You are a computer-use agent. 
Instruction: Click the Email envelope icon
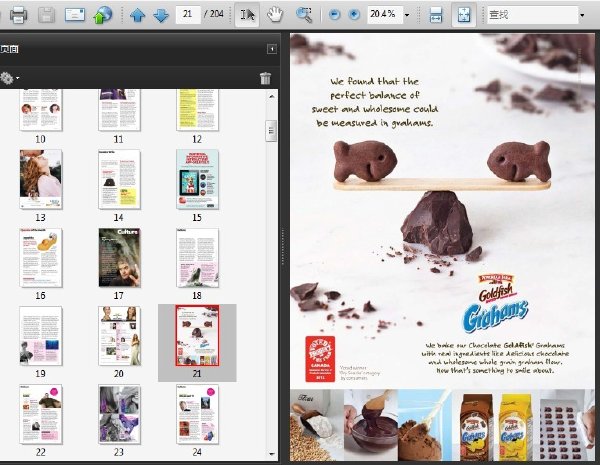click(x=75, y=15)
